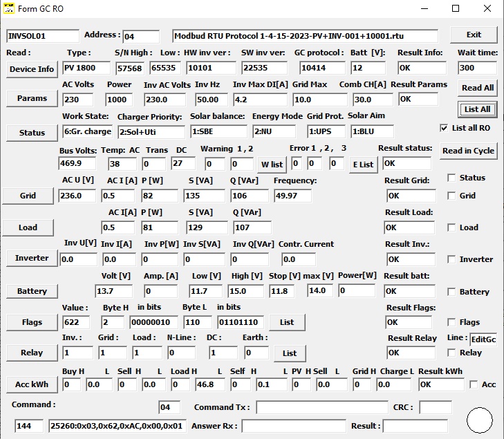Screen dimensions: 504x439
Task: Click the Frequency field showing 49.97
Action: 293,196
